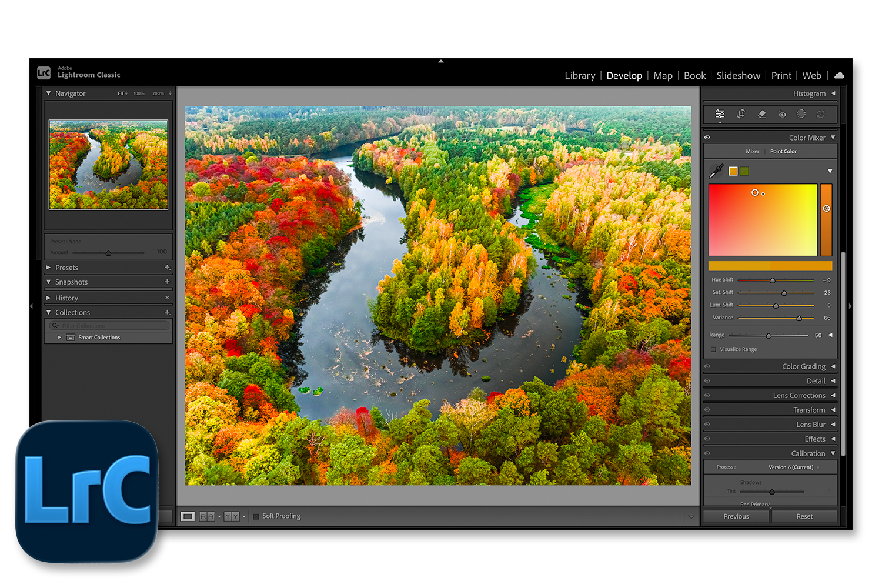Collapse the Collections panel
This screenshot has width=882, height=588.
pyautogui.click(x=48, y=312)
